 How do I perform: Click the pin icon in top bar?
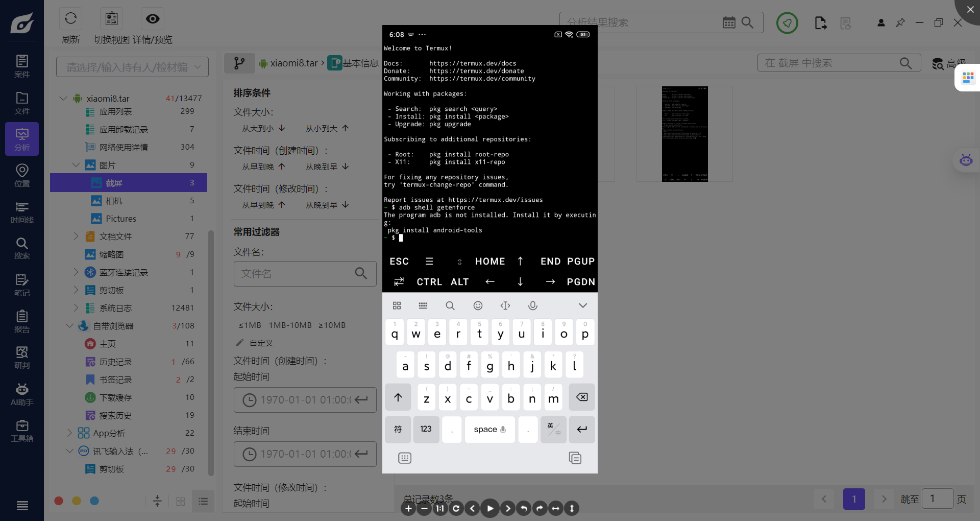[900, 23]
